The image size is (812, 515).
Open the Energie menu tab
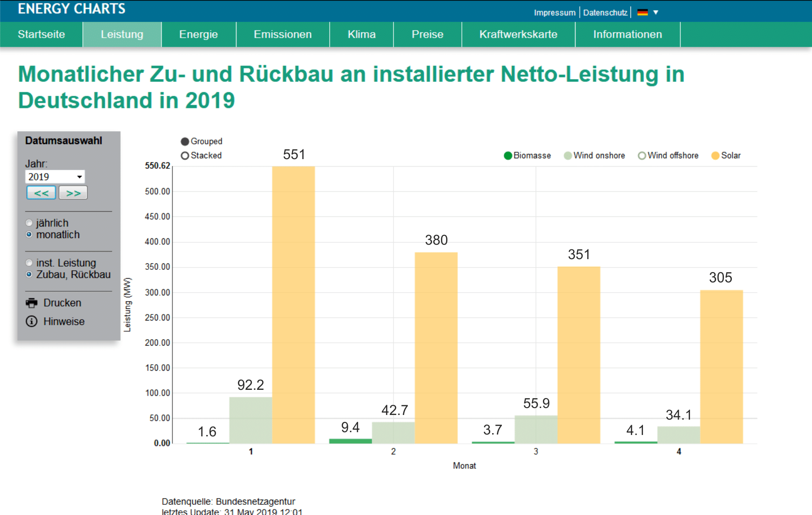pyautogui.click(x=198, y=34)
